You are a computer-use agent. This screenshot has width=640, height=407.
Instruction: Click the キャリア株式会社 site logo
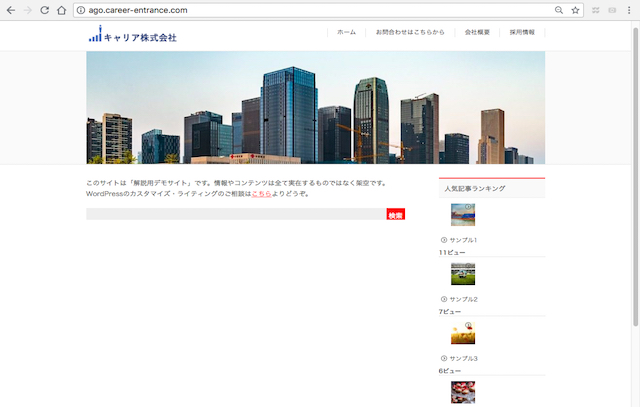point(132,36)
